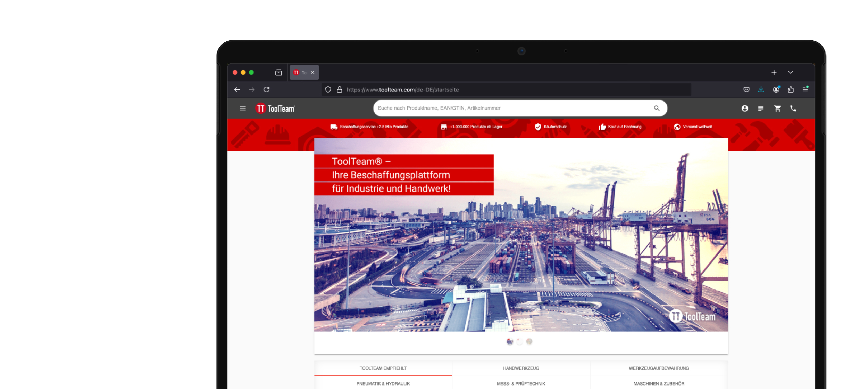Save page to Pocket icon
The width and height of the screenshot is (868, 389).
[x=746, y=90]
